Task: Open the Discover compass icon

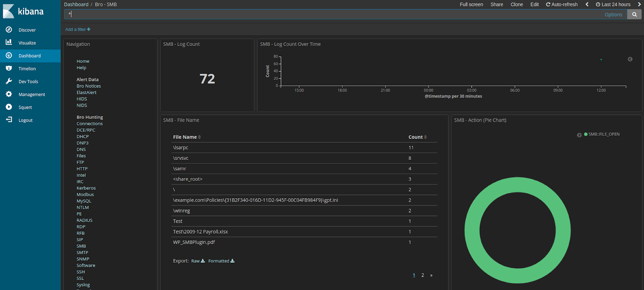Action: [x=9, y=30]
